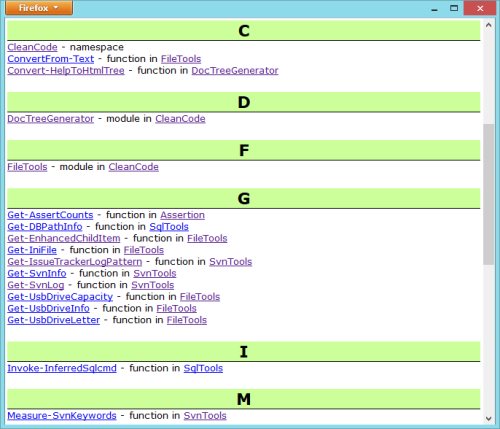Follow SqlTools link beside Invoke-InferredSqlcmd
Viewport: 500px width, 429px height.
click(203, 368)
